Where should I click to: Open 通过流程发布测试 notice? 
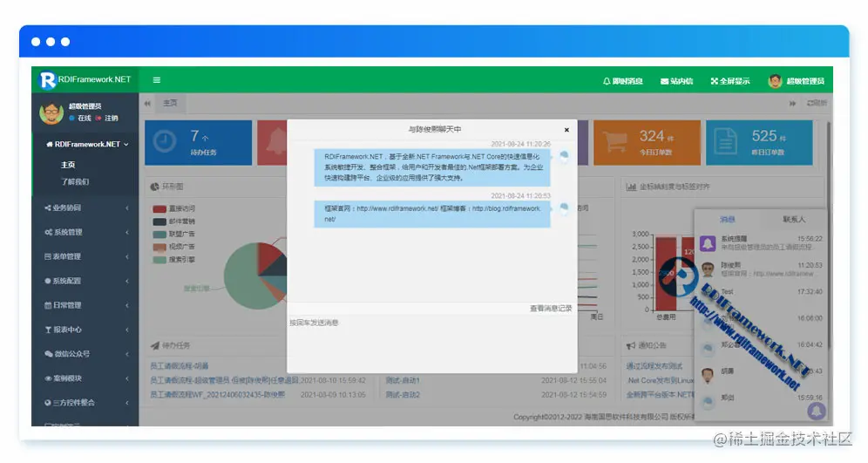coord(654,366)
